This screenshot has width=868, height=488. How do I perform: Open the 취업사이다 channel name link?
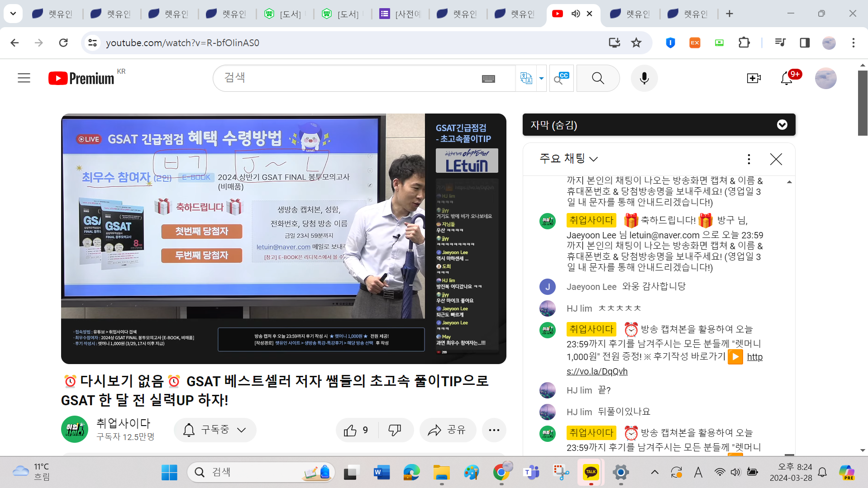[123, 423]
